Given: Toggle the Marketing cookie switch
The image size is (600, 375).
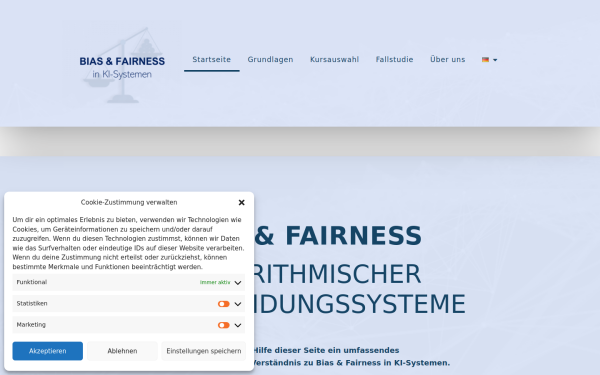Looking at the screenshot, I should [x=223, y=325].
